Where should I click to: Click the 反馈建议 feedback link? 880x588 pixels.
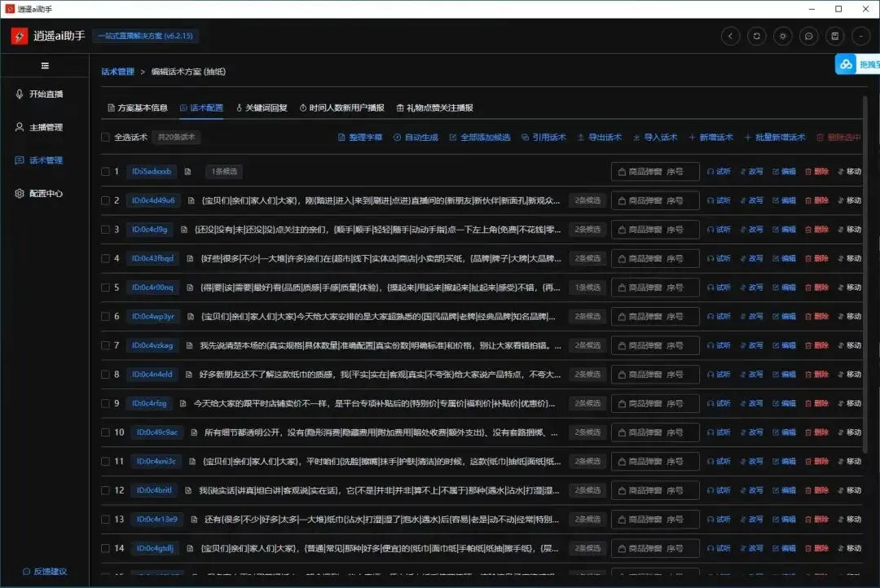[45, 571]
